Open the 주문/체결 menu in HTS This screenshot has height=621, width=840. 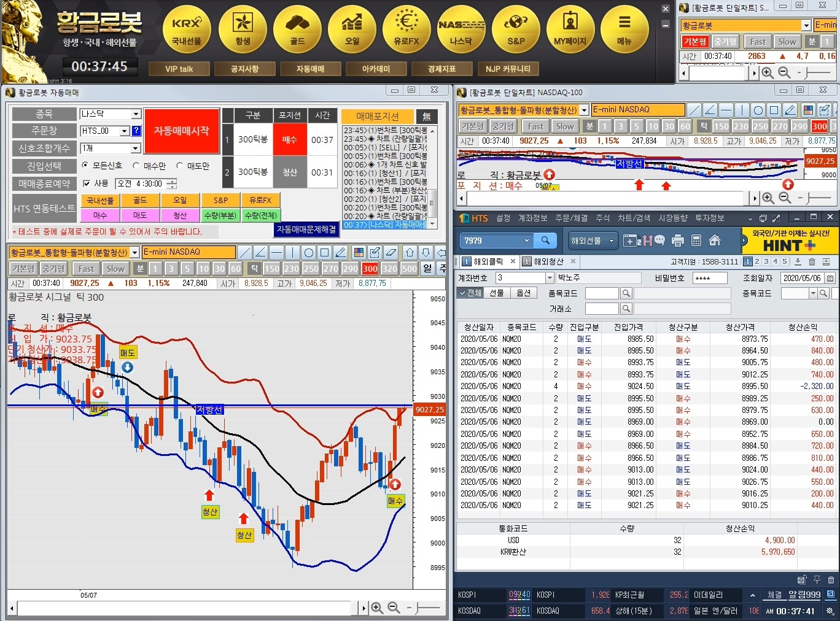click(x=571, y=218)
